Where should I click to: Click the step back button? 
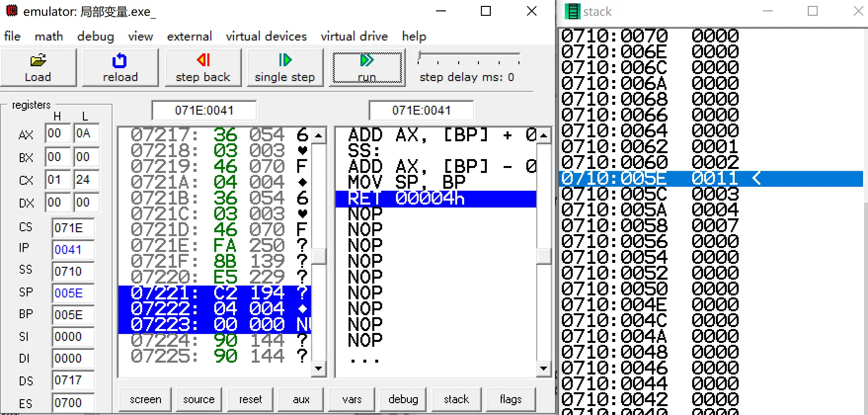(202, 68)
